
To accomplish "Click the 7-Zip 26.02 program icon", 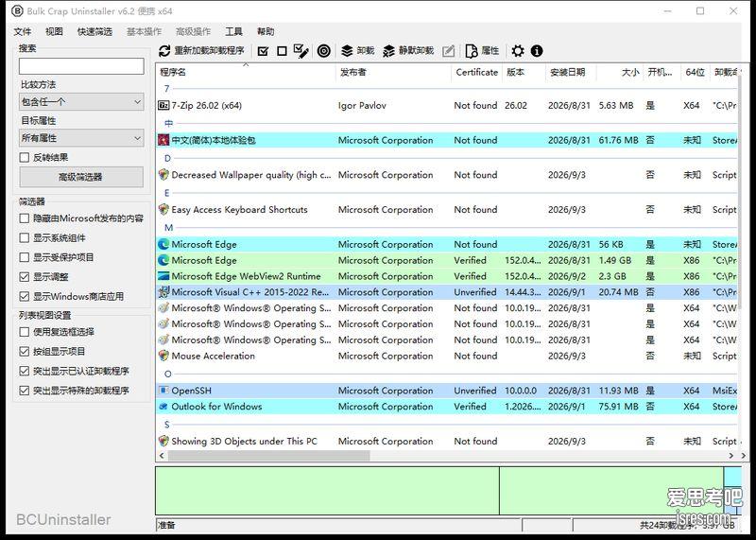I will coord(163,105).
